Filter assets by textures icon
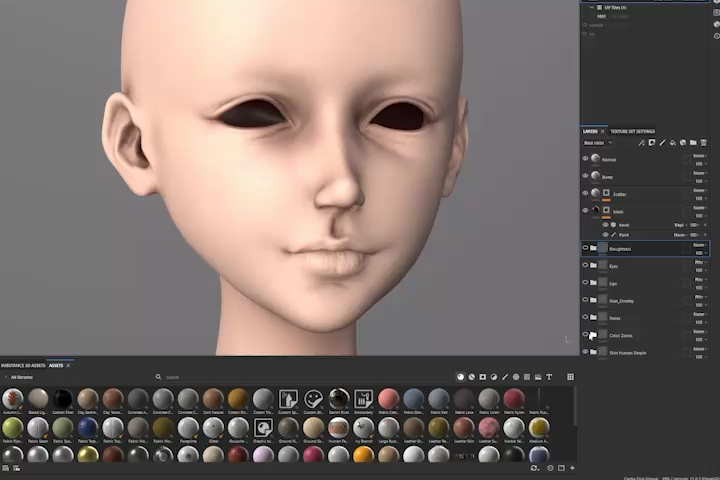Image resolution: width=720 pixels, height=480 pixels. coord(527,377)
